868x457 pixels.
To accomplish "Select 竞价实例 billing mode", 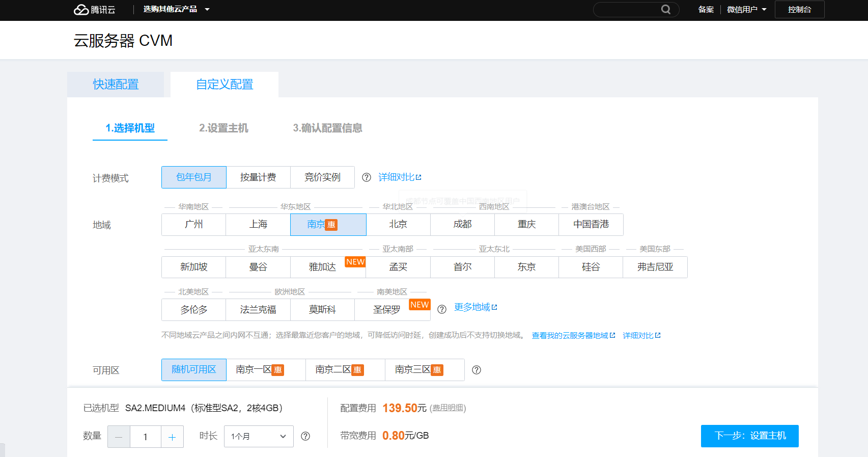I will coord(322,177).
